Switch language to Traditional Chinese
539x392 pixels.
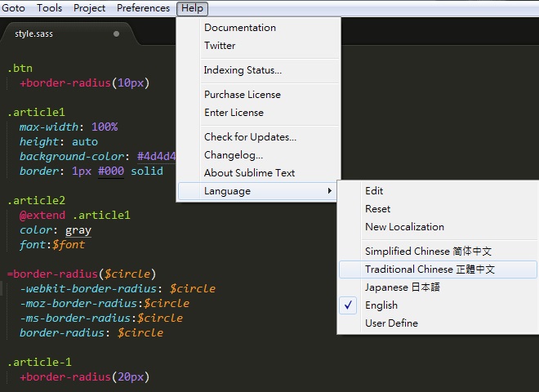point(437,269)
